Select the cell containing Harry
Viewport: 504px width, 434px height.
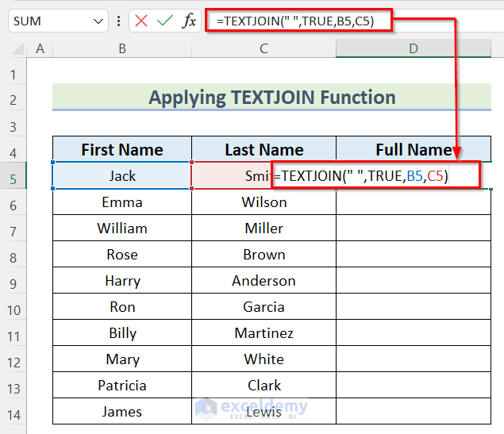coord(122,281)
